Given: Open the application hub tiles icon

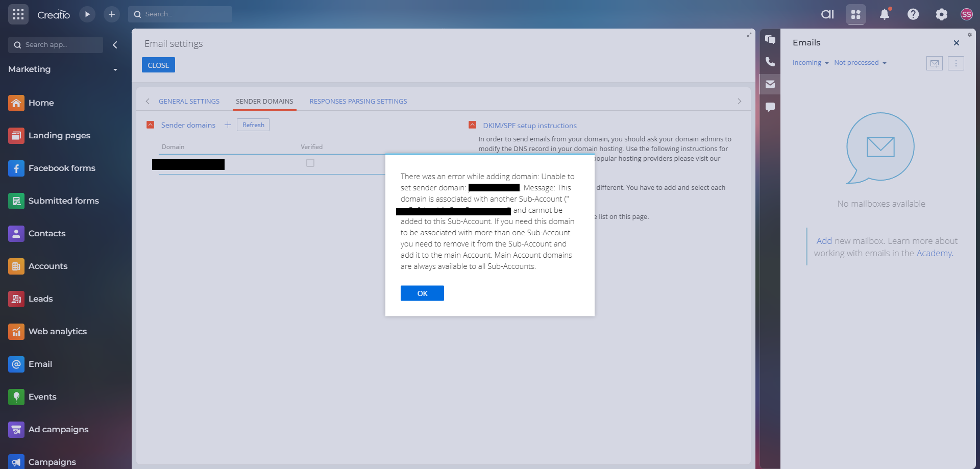Looking at the screenshot, I should coord(856,14).
